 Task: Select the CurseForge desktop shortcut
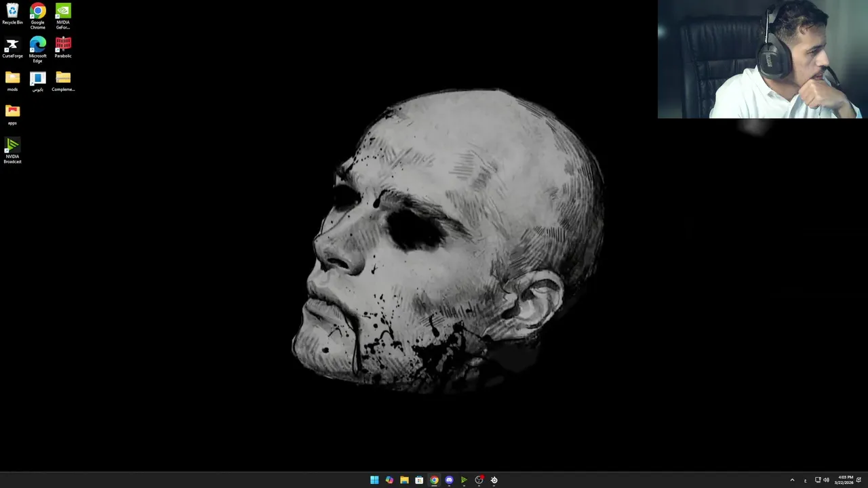point(12,47)
